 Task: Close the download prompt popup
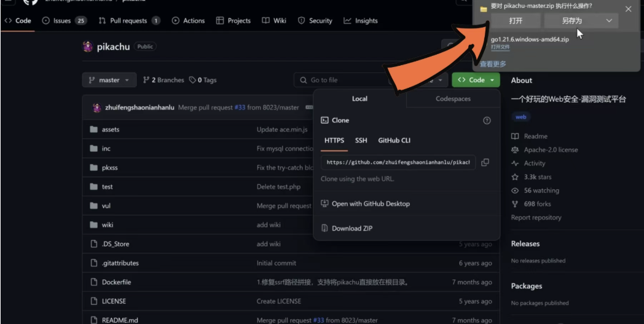(629, 9)
